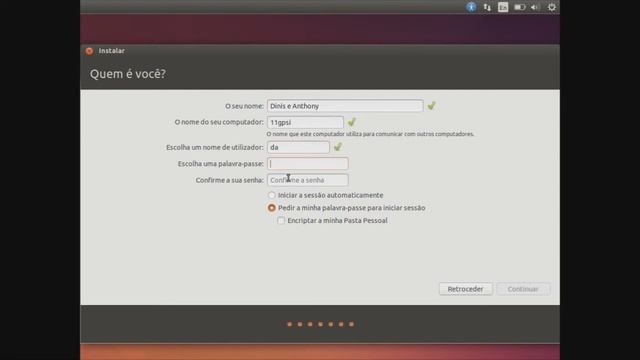Click the green checkmark beside name field
640x360 pixels.
(x=431, y=106)
